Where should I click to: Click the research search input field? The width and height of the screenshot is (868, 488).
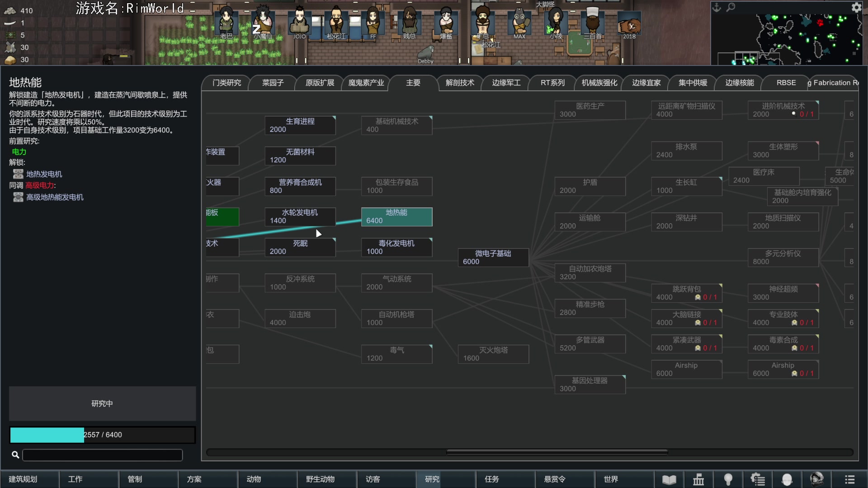click(102, 455)
